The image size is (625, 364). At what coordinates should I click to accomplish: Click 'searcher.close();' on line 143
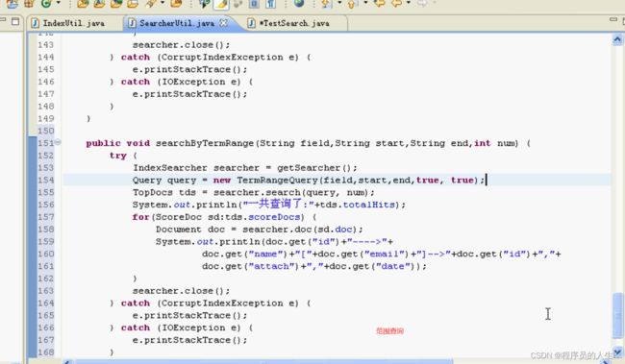pos(182,45)
